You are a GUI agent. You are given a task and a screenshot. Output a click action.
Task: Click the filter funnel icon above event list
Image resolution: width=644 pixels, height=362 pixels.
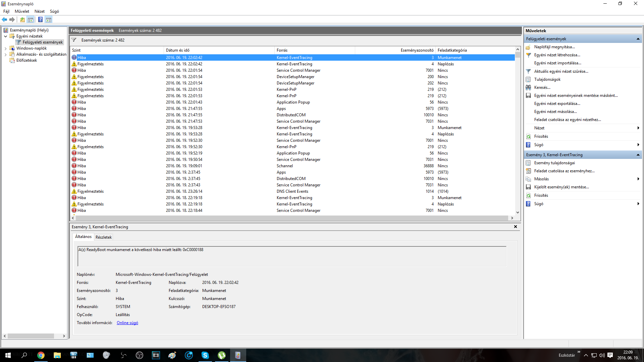[x=74, y=40]
